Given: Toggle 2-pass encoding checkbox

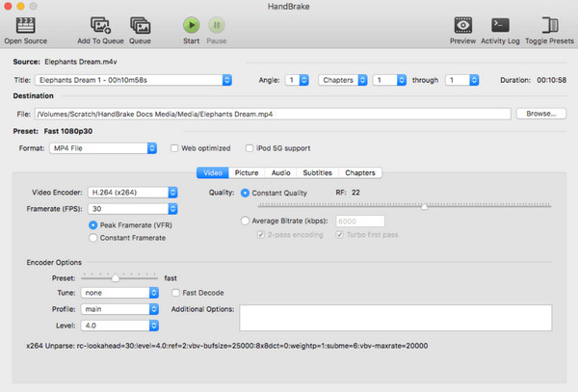Looking at the screenshot, I should [261, 235].
